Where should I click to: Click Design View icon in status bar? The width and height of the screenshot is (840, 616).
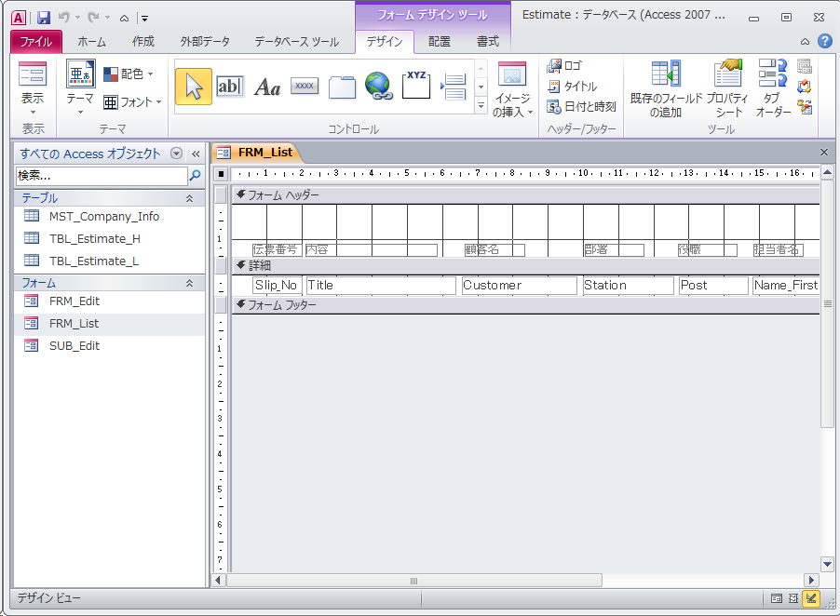click(x=811, y=598)
